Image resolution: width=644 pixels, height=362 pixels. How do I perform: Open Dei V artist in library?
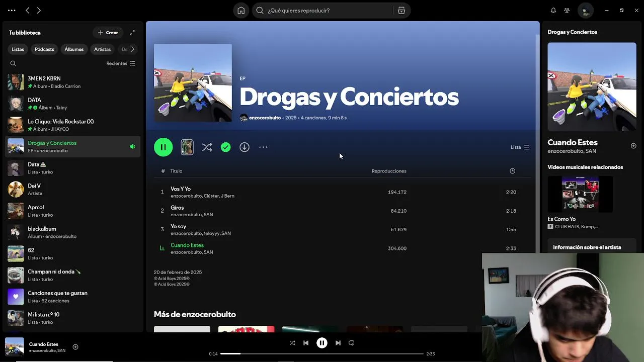73,190
